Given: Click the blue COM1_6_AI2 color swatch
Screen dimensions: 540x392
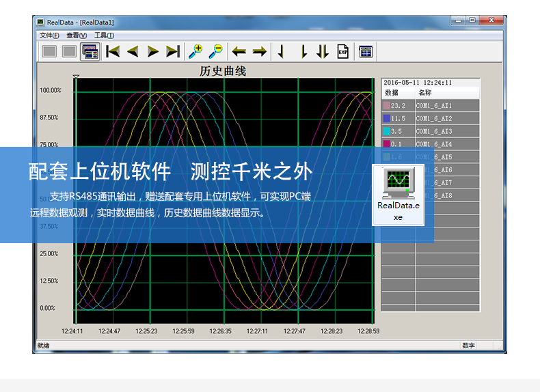Looking at the screenshot, I should coord(387,119).
